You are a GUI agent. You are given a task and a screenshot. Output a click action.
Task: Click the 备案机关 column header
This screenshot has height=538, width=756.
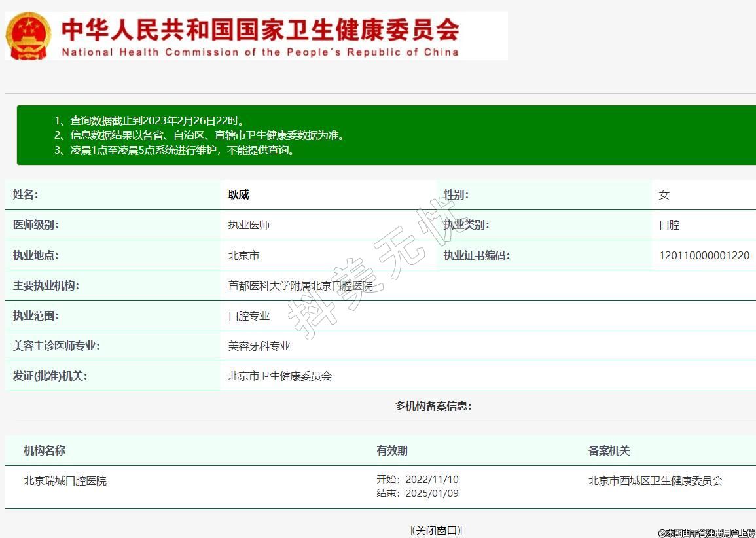[x=609, y=450]
